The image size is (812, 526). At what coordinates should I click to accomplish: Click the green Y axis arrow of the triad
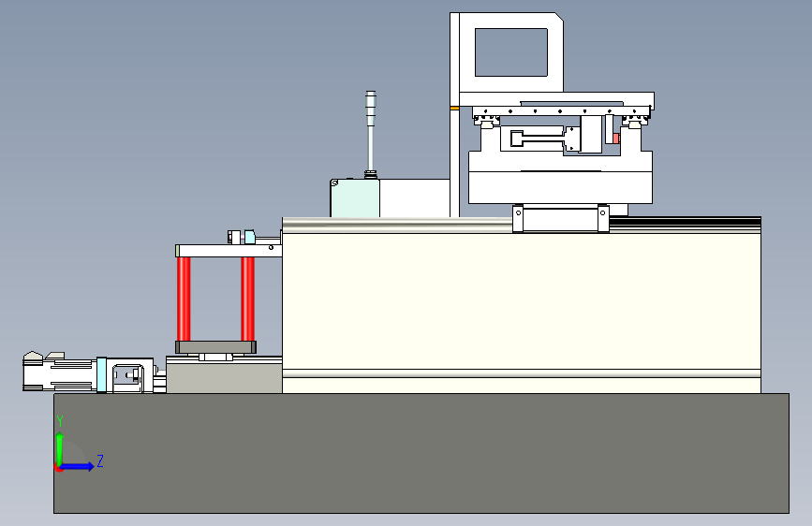point(60,448)
